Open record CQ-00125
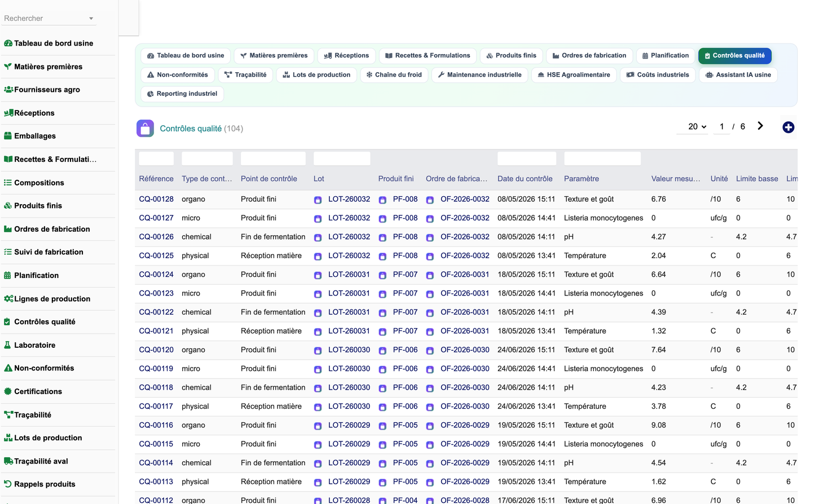Viewport: 815px width, 504px height. [x=156, y=255]
